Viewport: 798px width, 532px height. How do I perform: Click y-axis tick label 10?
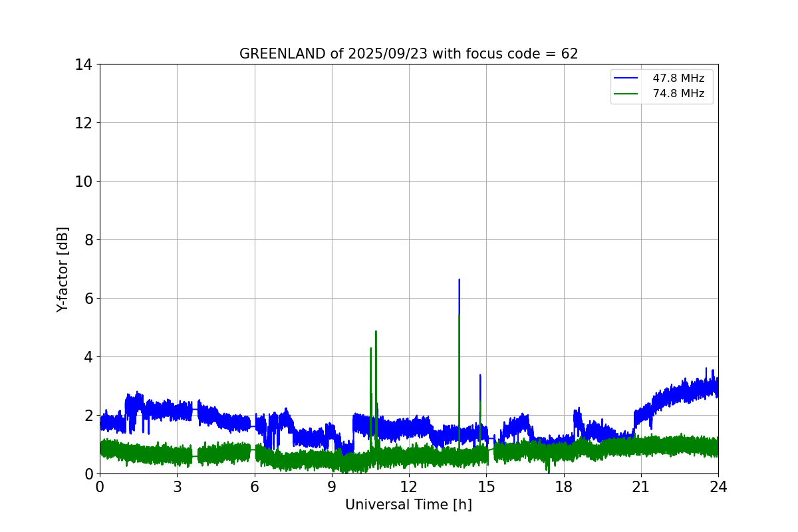(83, 182)
